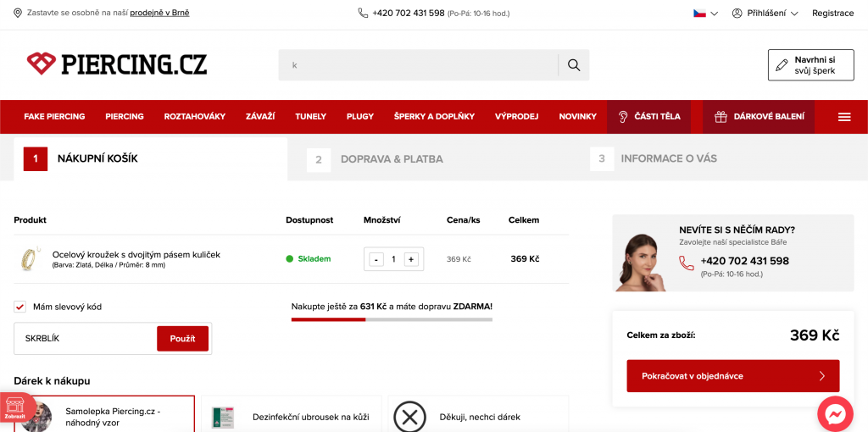Click the quantity value field
Screen dimensions: 868x432
click(x=393, y=259)
